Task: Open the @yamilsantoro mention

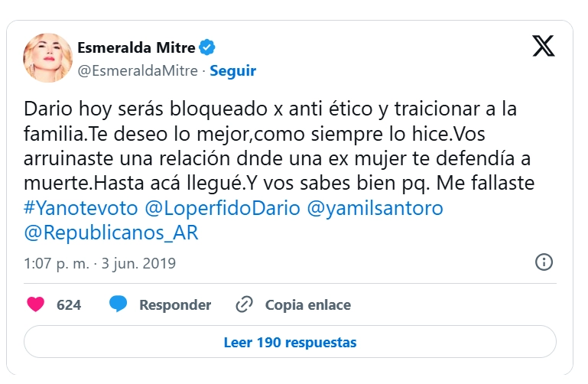Action: (375, 209)
